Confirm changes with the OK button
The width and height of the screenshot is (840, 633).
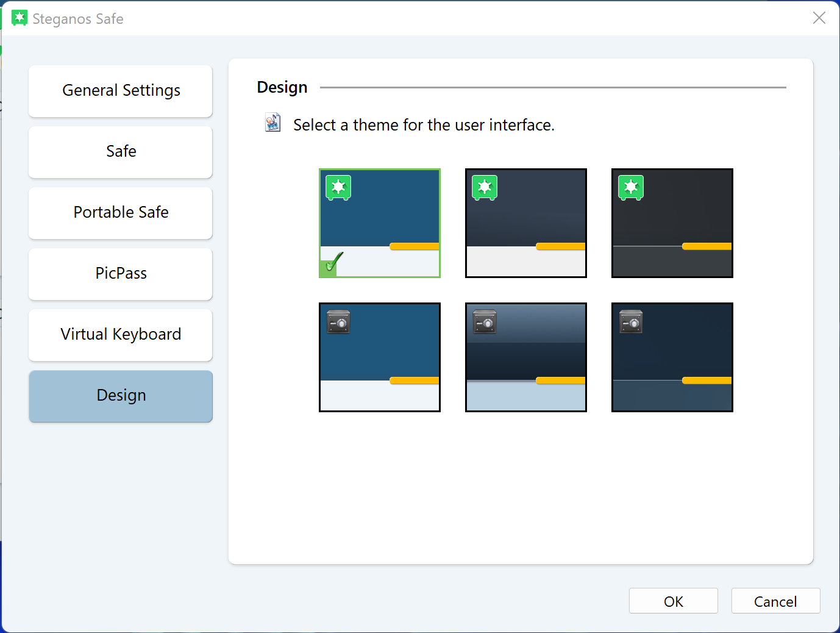673,601
